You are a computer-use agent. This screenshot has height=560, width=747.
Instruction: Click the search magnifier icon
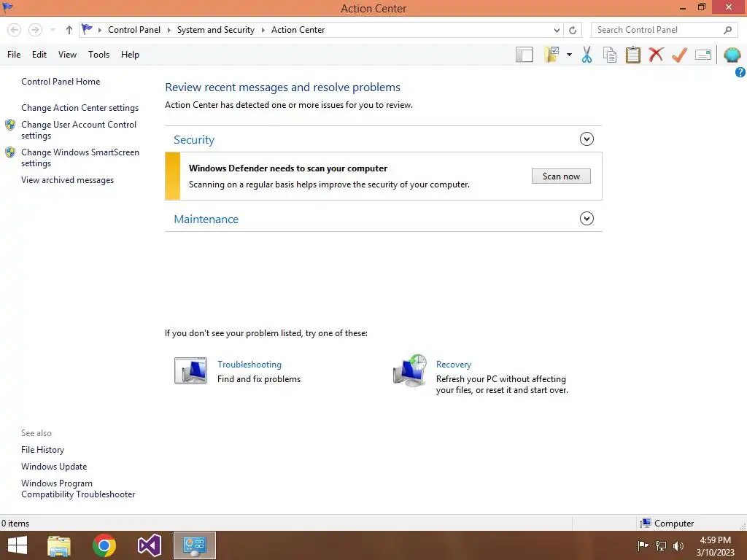(x=727, y=30)
